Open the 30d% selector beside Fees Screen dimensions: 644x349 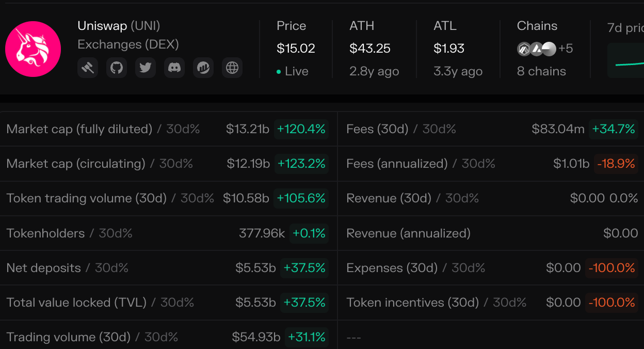coord(439,129)
